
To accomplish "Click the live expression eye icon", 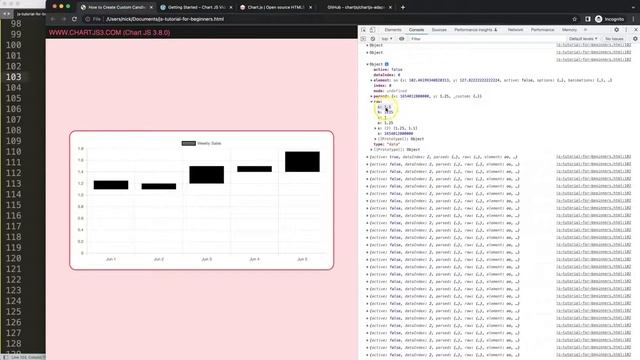I will coord(402,39).
